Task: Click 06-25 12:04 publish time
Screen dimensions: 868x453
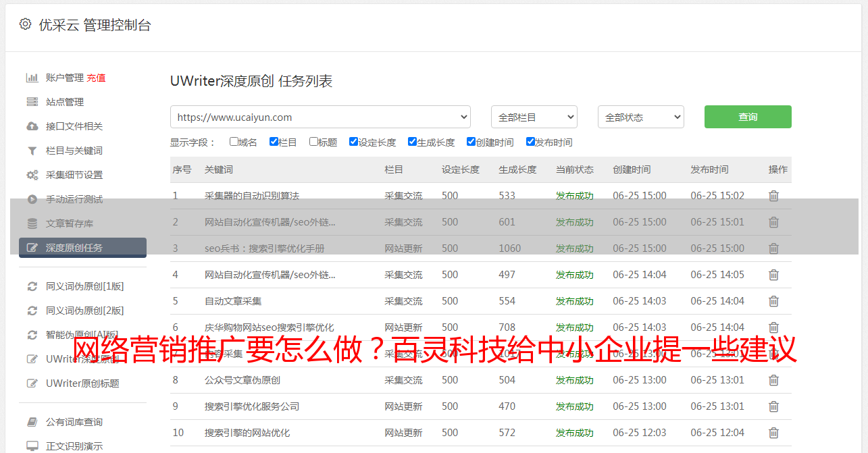Action: pos(717,433)
